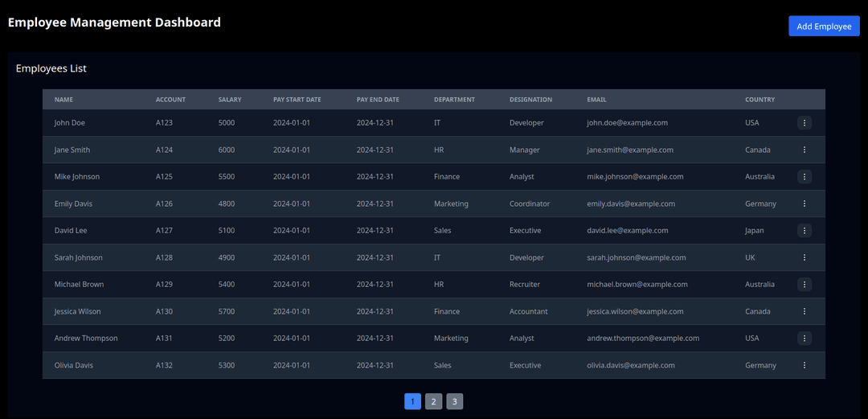Click the Employees List heading
868x419 pixels.
click(x=51, y=68)
